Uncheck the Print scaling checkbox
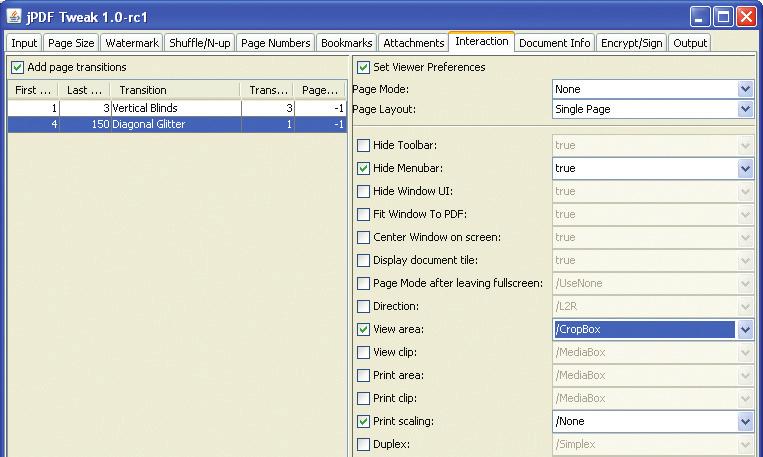The height and width of the screenshot is (457, 763). coord(363,421)
